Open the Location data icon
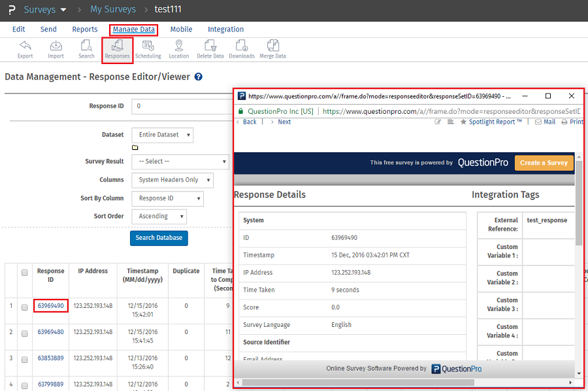Screen dimensions: 588x391 click(x=178, y=49)
